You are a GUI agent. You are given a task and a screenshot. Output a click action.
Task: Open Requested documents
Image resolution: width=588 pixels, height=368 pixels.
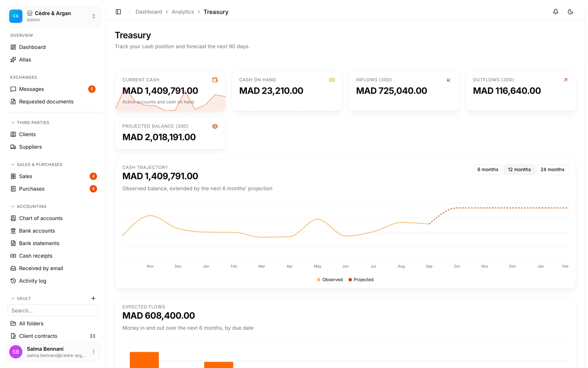pos(53,102)
